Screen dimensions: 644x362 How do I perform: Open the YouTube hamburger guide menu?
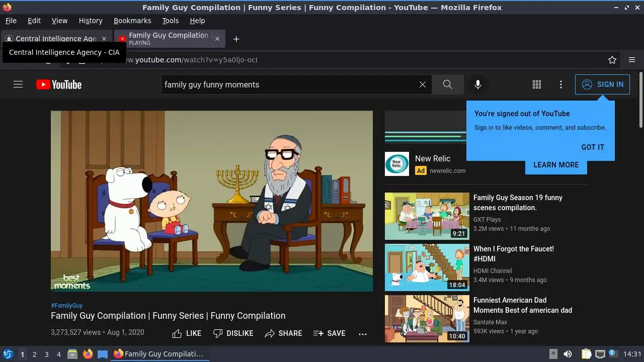coord(18,84)
